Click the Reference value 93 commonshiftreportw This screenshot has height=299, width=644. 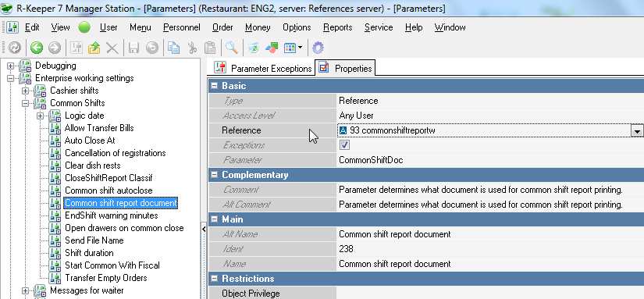[x=484, y=130]
